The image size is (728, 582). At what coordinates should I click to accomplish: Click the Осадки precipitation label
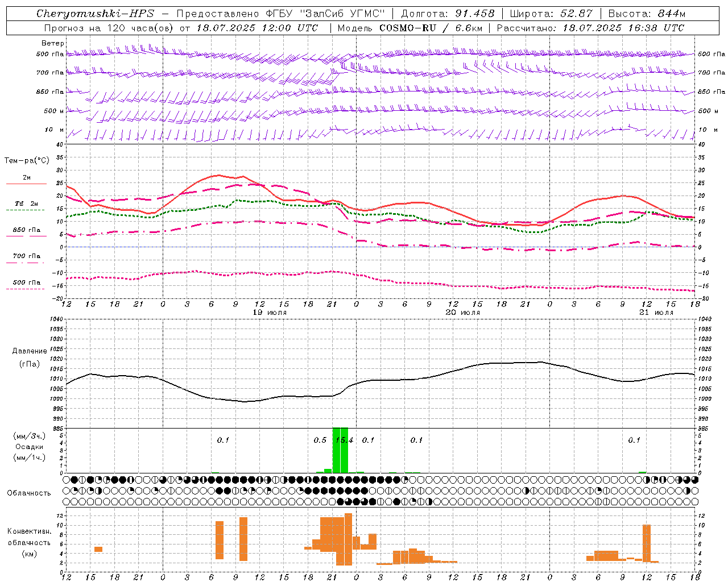29,447
